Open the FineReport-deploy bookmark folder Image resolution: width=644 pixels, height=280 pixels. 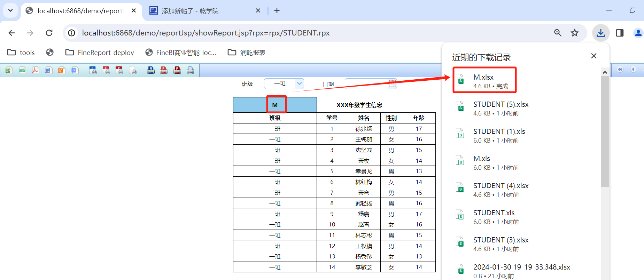(x=100, y=53)
